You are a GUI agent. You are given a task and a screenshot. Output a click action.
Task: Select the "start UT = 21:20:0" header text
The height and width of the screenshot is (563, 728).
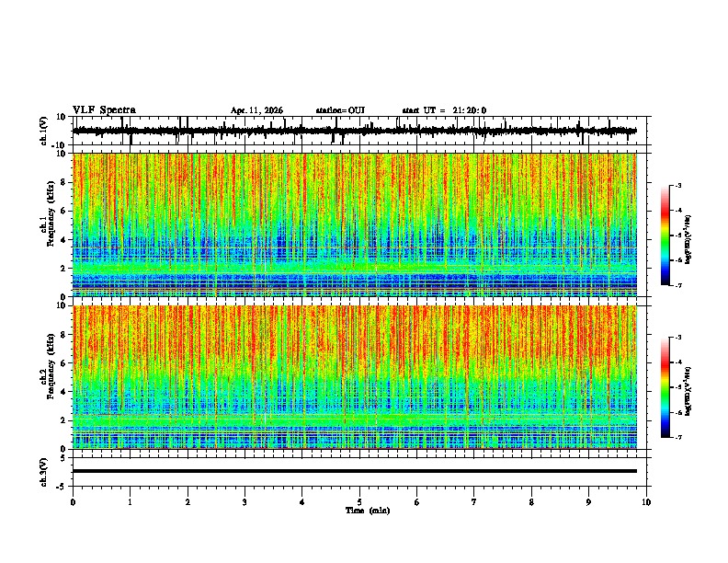pyautogui.click(x=444, y=110)
